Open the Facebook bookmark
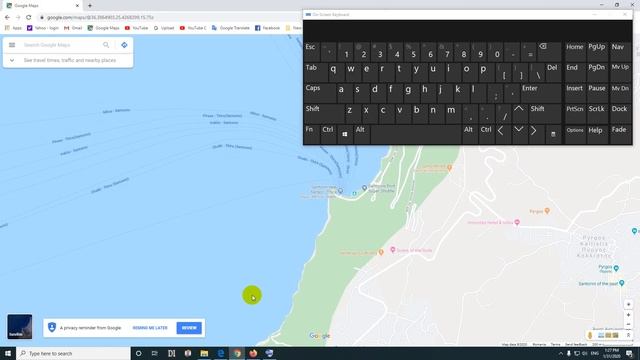Viewport: 640px width, 360px height. tap(267, 28)
